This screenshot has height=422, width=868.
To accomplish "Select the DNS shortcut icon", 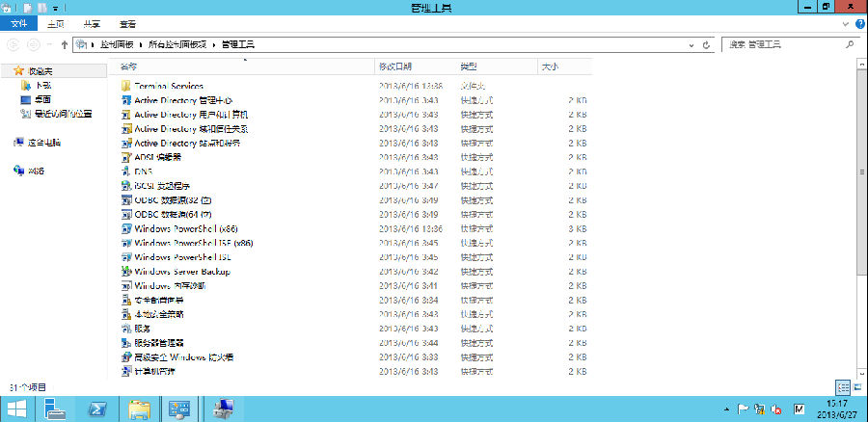I will [x=125, y=171].
